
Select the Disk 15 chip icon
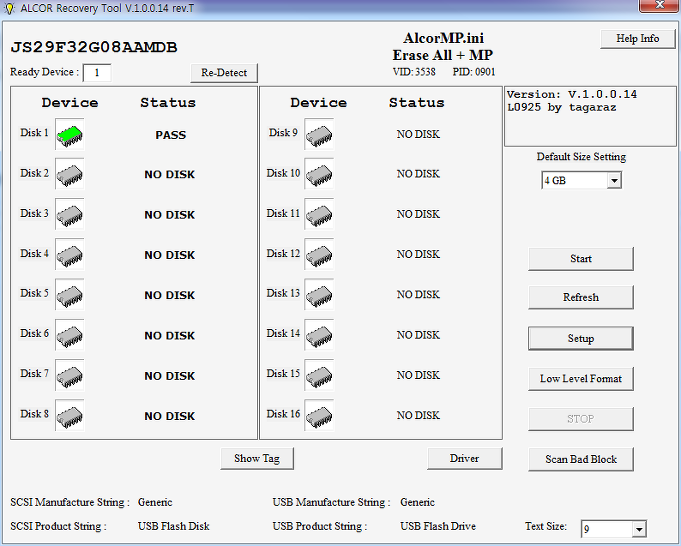tap(319, 375)
